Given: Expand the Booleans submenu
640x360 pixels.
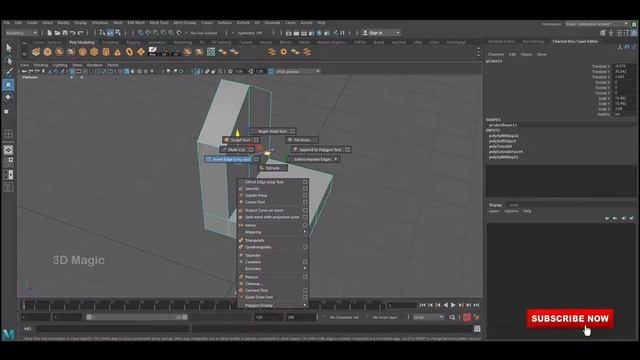Looking at the screenshot, I should coord(273,269).
